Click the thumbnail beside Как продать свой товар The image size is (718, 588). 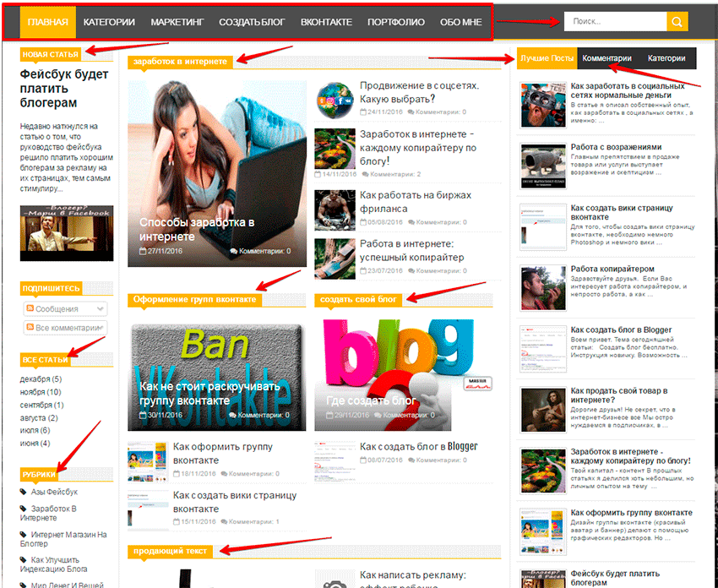pos(543,410)
